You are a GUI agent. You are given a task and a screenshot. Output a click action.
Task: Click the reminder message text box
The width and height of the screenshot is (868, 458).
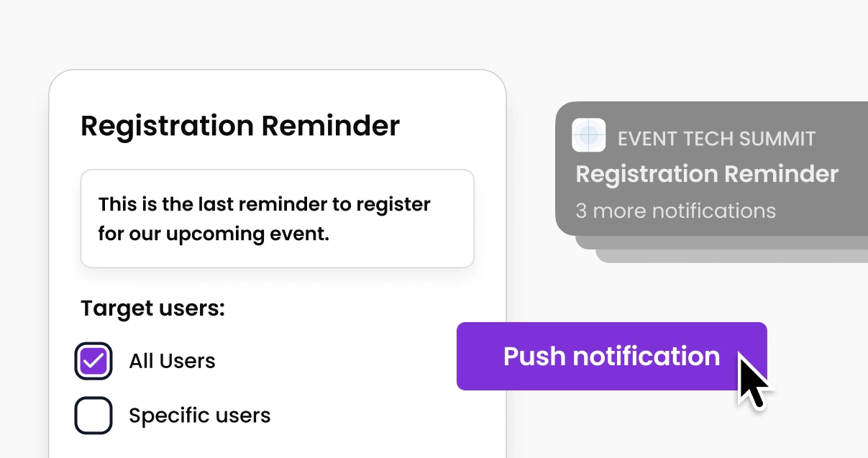click(x=277, y=218)
